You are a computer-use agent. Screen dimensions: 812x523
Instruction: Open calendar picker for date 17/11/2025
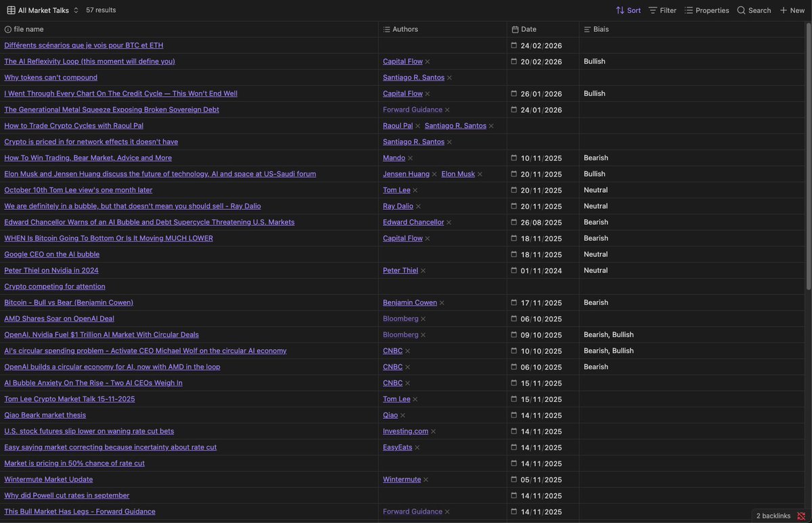pyautogui.click(x=514, y=303)
